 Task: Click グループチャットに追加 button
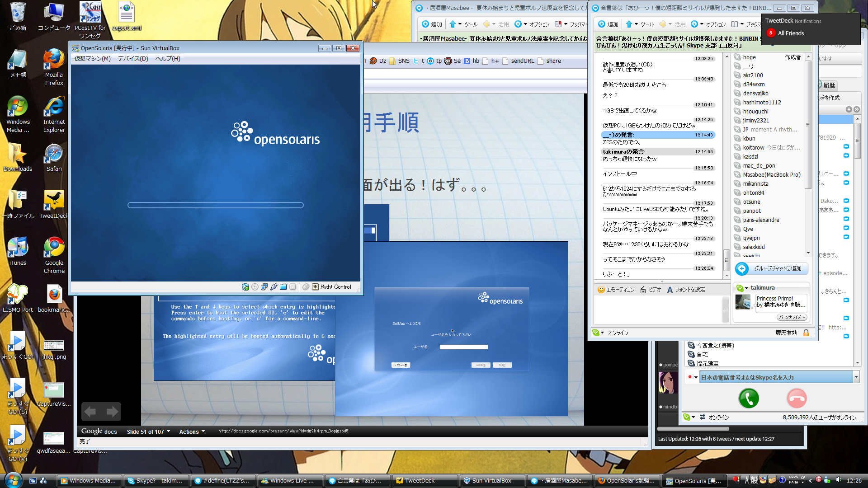click(x=772, y=268)
